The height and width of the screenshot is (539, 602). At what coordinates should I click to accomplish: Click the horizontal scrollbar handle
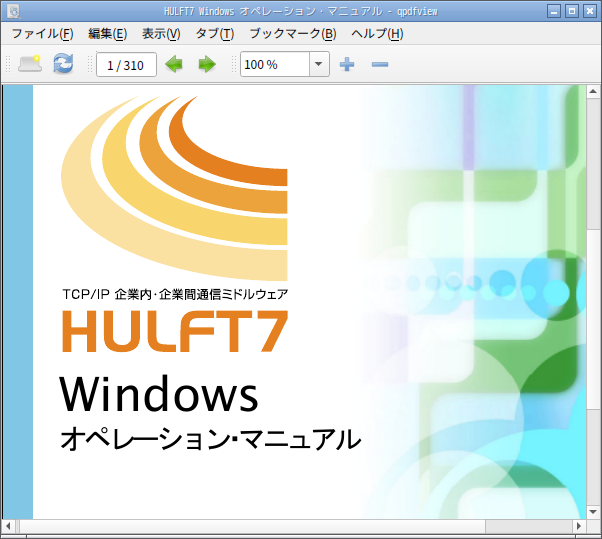point(253,526)
